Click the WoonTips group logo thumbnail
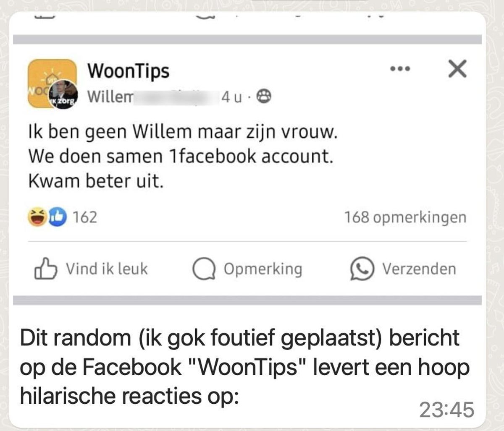 (52, 84)
